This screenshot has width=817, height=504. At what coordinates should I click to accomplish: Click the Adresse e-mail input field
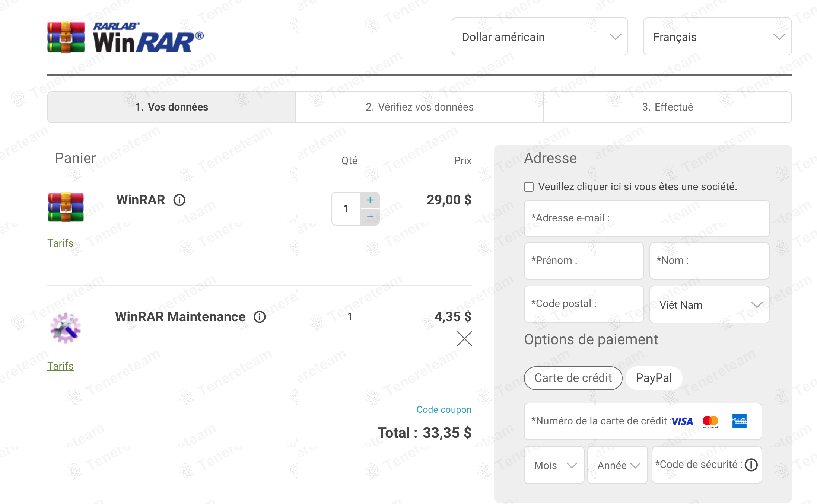coord(646,218)
